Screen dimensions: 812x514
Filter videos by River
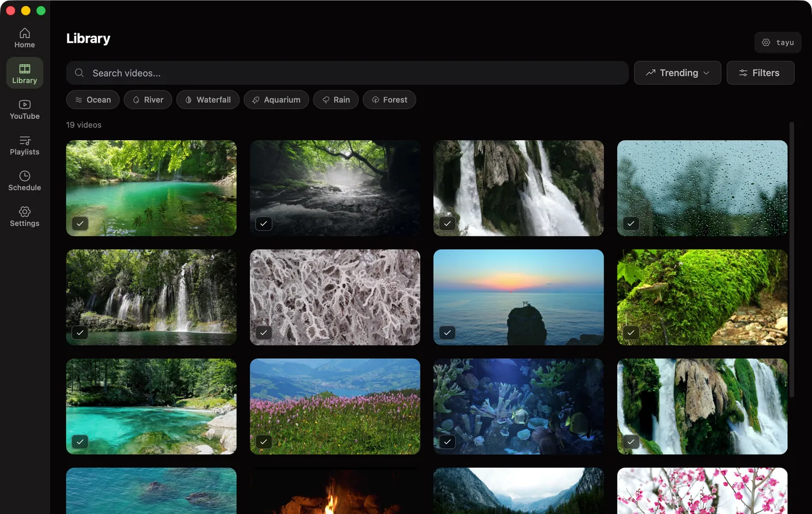[x=148, y=100]
